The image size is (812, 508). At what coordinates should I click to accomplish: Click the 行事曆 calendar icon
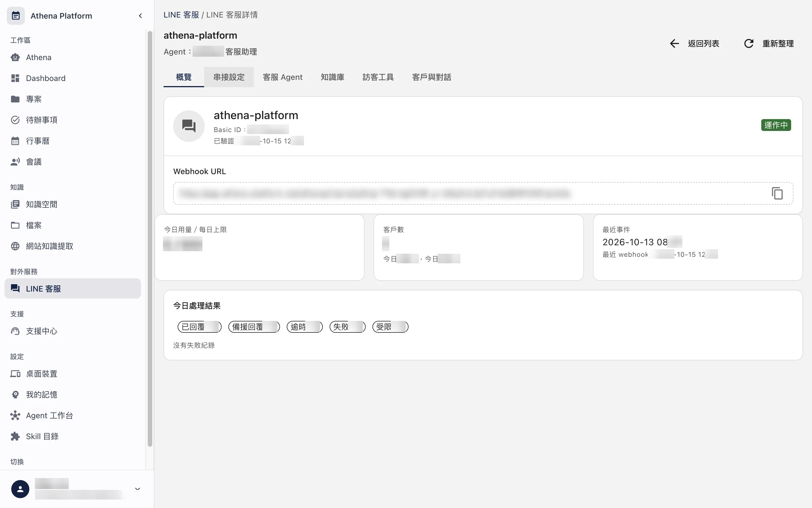(x=15, y=141)
